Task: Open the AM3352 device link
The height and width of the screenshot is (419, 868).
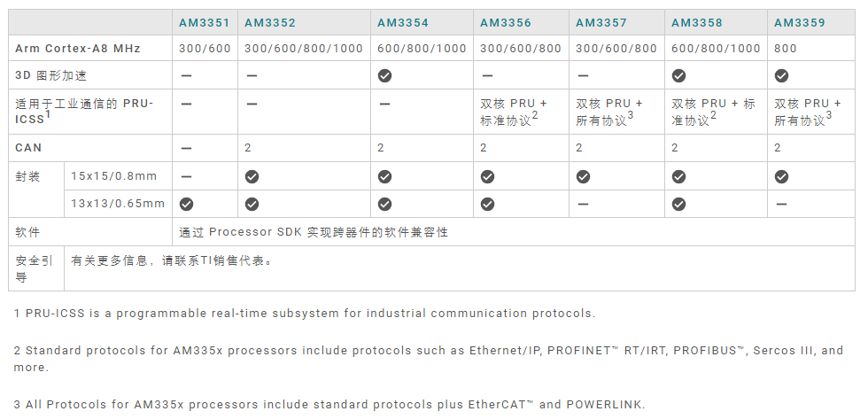Action: pyautogui.click(x=270, y=22)
